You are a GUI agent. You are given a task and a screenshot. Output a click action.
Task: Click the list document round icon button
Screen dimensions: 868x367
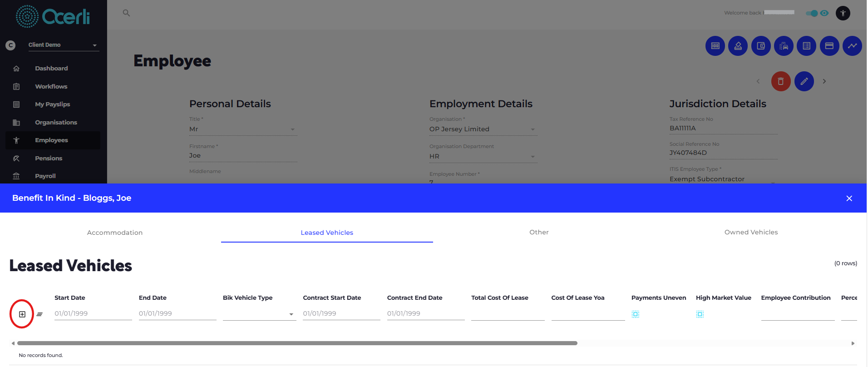[x=806, y=46]
